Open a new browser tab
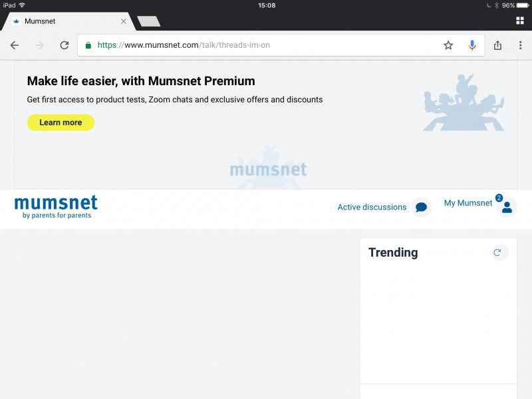 point(148,21)
